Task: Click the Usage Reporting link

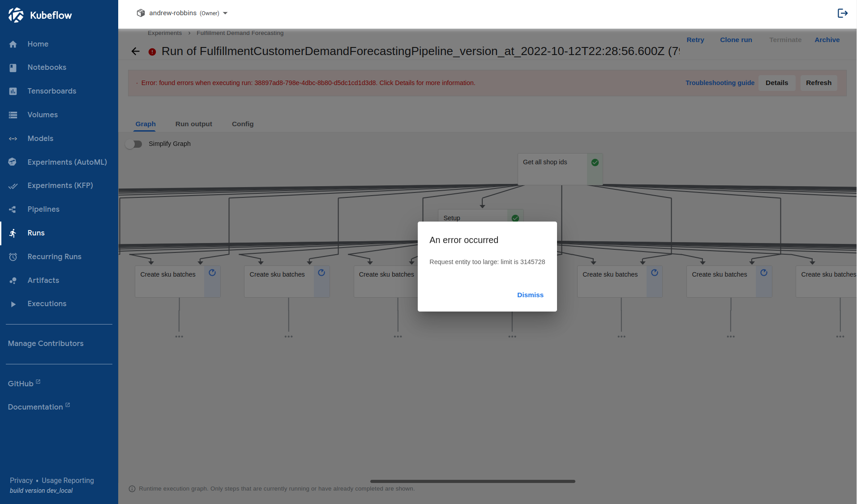Action: click(68, 481)
